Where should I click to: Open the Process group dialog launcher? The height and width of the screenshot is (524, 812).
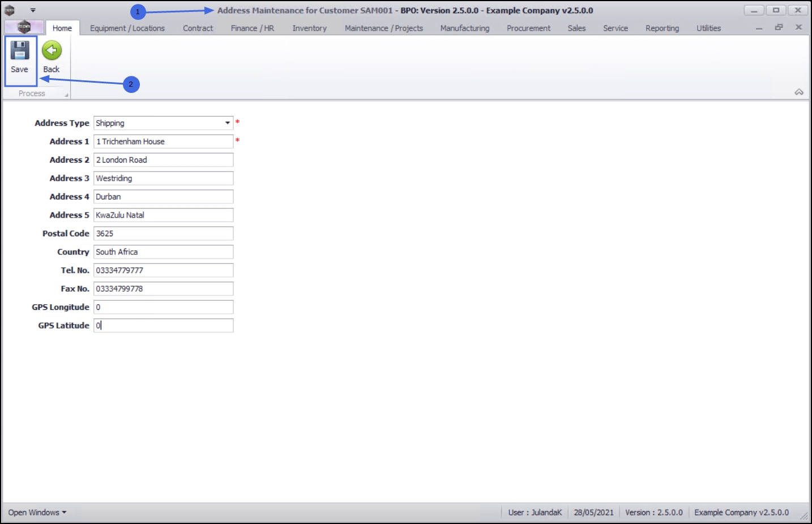[x=67, y=95]
